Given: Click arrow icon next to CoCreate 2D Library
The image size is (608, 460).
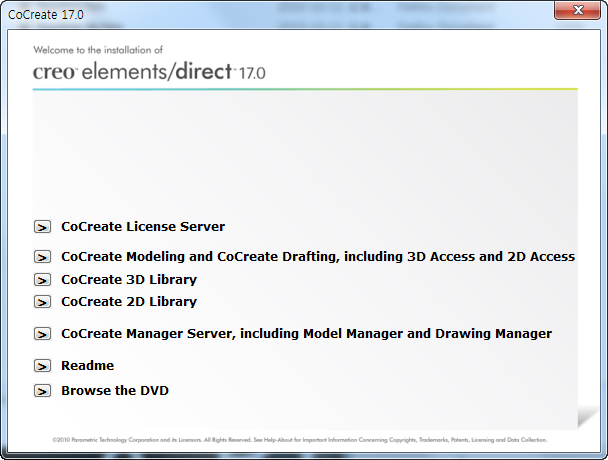Looking at the screenshot, I should [42, 302].
